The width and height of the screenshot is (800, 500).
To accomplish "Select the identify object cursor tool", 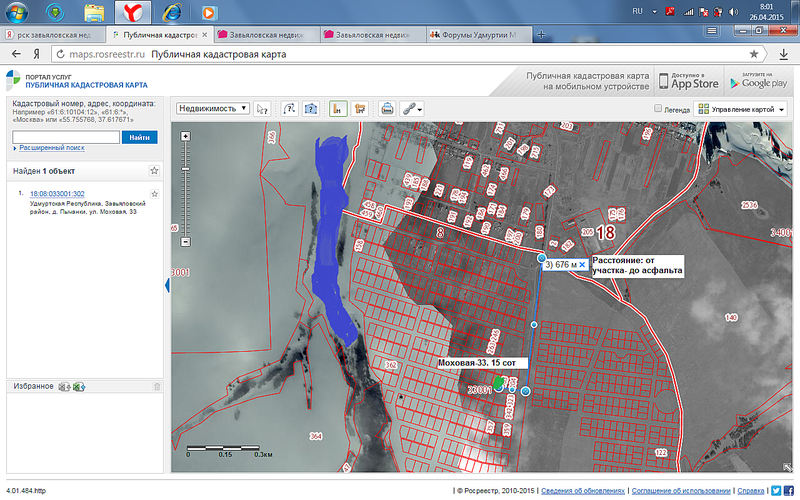I will coord(263,109).
